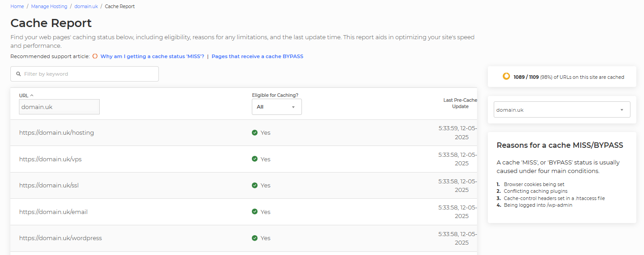Click Yes status in hosting row

pyautogui.click(x=265, y=132)
